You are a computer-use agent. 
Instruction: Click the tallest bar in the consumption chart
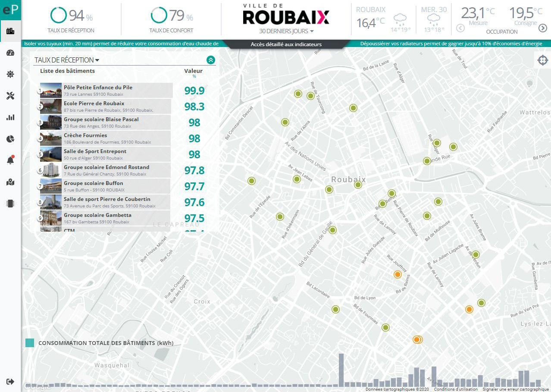pos(341,370)
